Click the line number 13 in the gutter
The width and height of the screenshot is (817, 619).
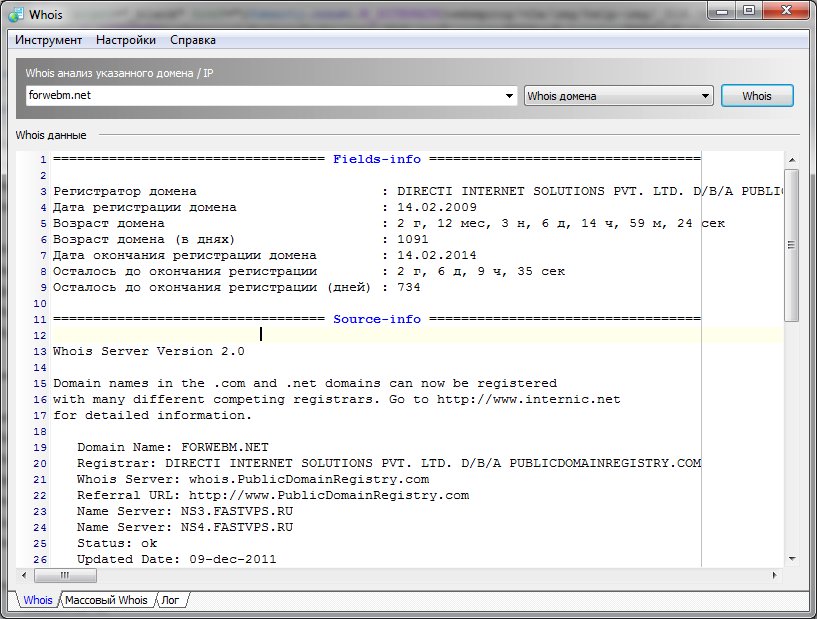[41, 352]
